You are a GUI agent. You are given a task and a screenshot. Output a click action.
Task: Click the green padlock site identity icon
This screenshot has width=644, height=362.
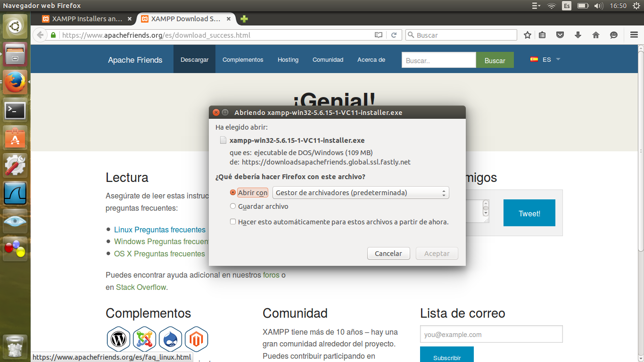point(53,35)
